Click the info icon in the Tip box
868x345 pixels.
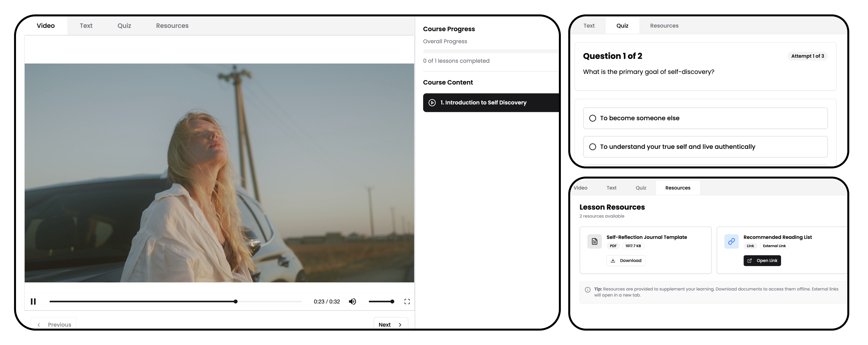[588, 290]
